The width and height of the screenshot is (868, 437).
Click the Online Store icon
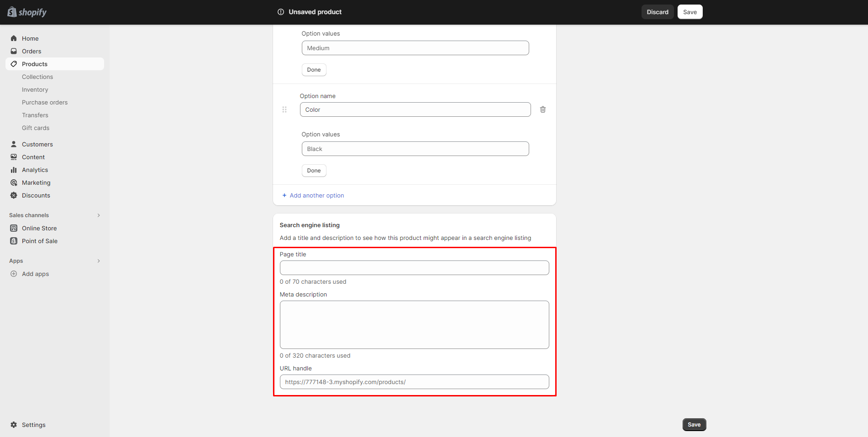(14, 228)
